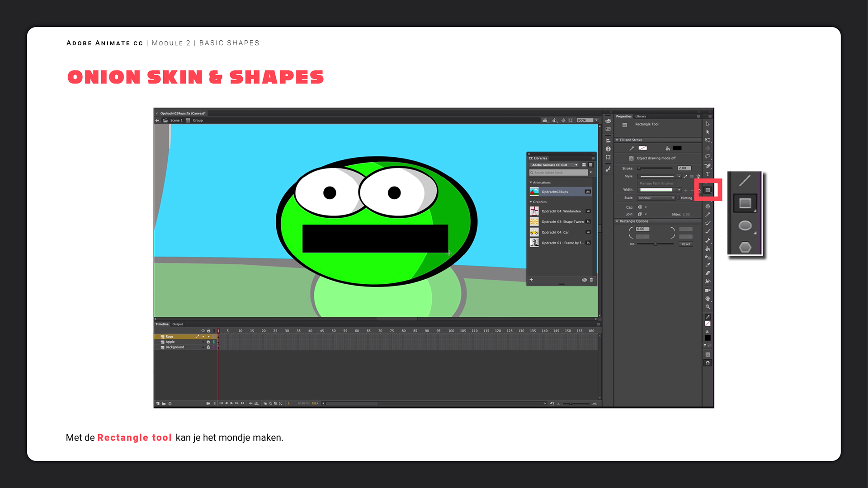Choose the Oval shape in the flyout
The height and width of the screenshot is (488, 868).
pyautogui.click(x=745, y=225)
